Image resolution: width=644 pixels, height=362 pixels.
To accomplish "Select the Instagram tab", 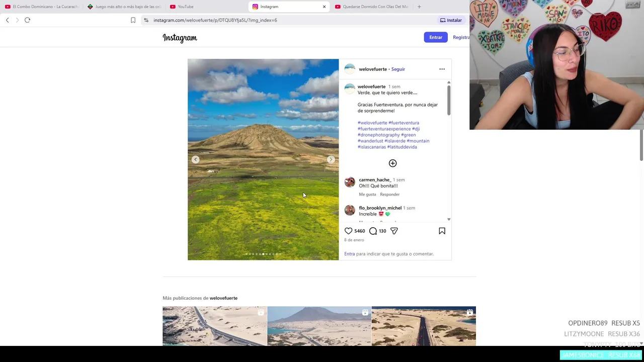I will (x=289, y=7).
